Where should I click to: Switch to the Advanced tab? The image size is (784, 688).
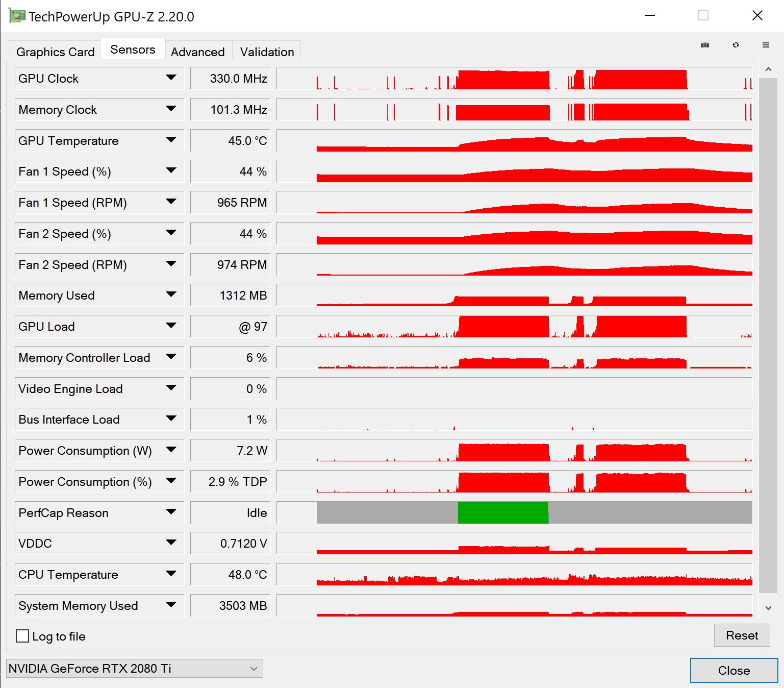pyautogui.click(x=198, y=52)
